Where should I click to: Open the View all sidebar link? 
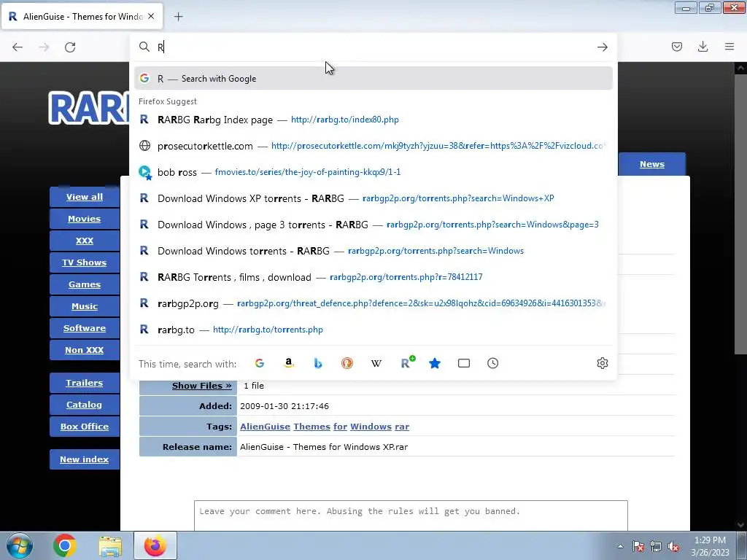pyautogui.click(x=85, y=197)
